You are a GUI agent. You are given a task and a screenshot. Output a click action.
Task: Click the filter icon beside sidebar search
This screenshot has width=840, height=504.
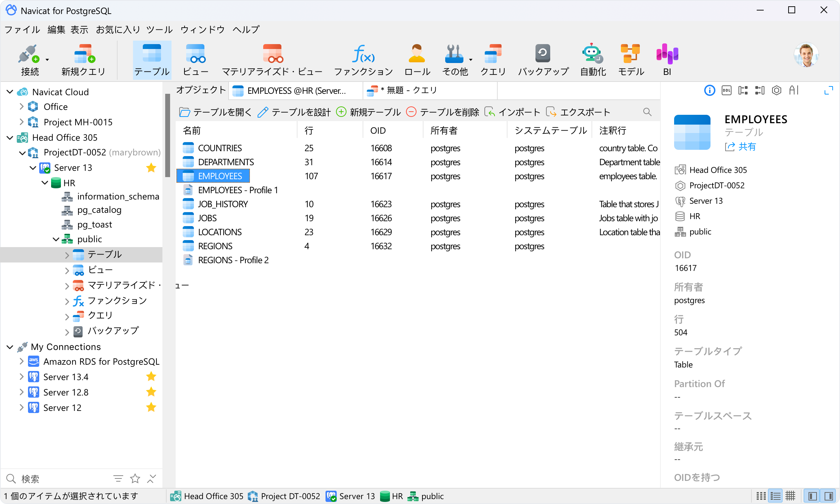(118, 478)
